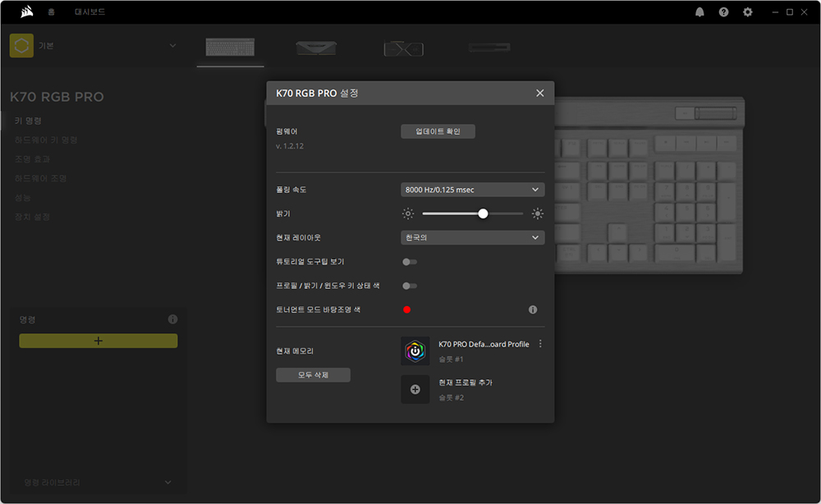Select the graphics card device thumbnail
Viewport: 821px width, 504px height.
click(x=403, y=48)
